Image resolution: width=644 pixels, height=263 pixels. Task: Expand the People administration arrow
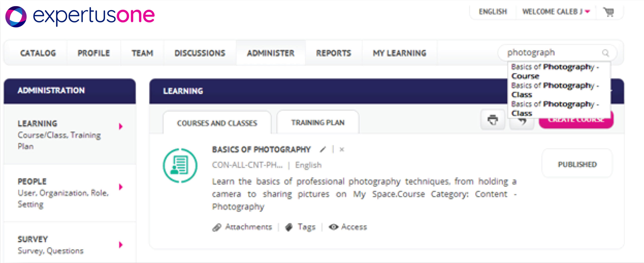click(x=121, y=187)
